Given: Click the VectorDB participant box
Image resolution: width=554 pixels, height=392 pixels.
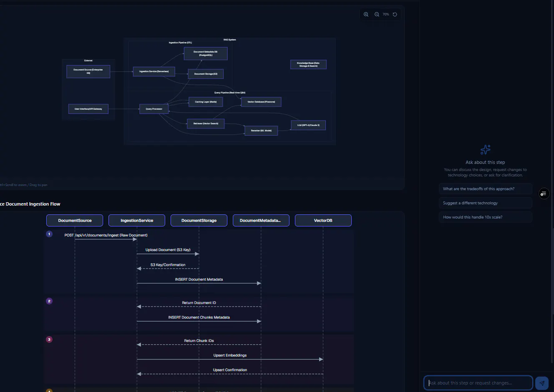Looking at the screenshot, I should click(323, 220).
